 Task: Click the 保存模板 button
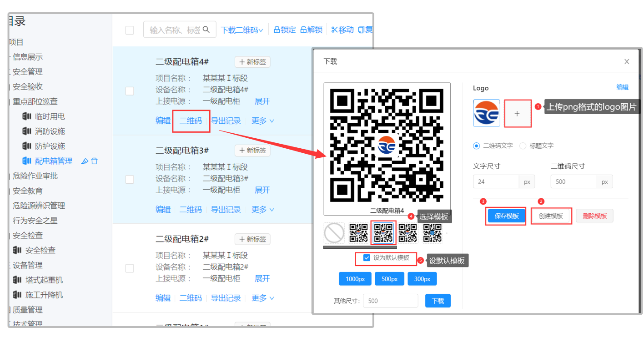[x=505, y=216]
